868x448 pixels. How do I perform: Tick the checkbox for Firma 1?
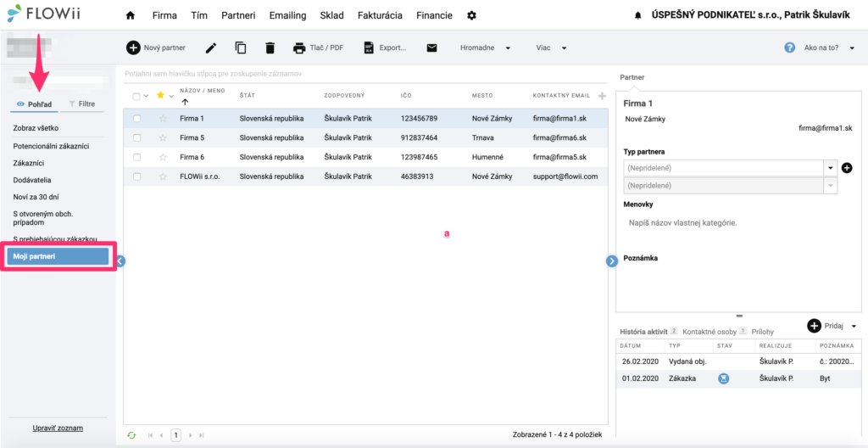137,118
